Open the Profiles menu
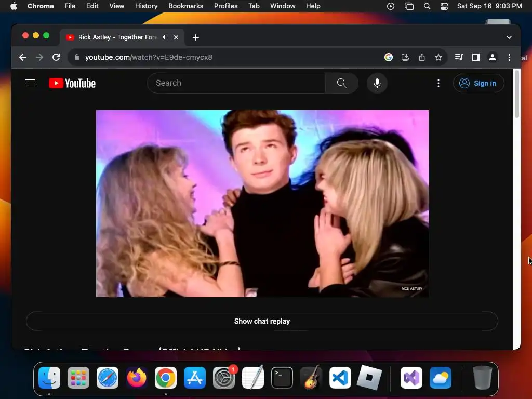The image size is (532, 399). (225, 6)
